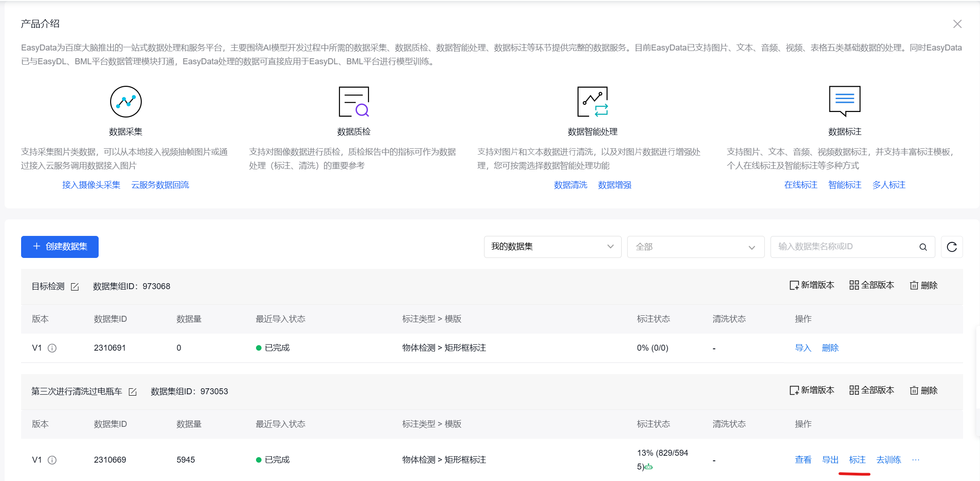The image size is (980, 481).
Task: Expand the ··· more actions for dataset 2310669
Action: [x=916, y=459]
